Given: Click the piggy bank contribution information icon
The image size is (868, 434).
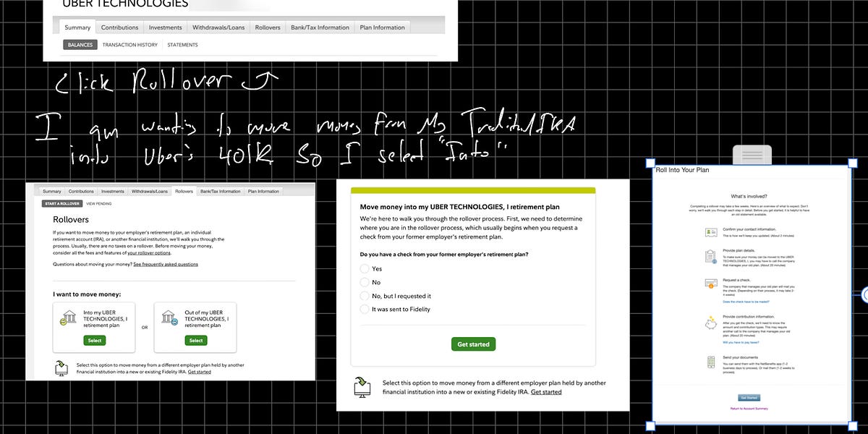Looking at the screenshot, I should (x=711, y=325).
